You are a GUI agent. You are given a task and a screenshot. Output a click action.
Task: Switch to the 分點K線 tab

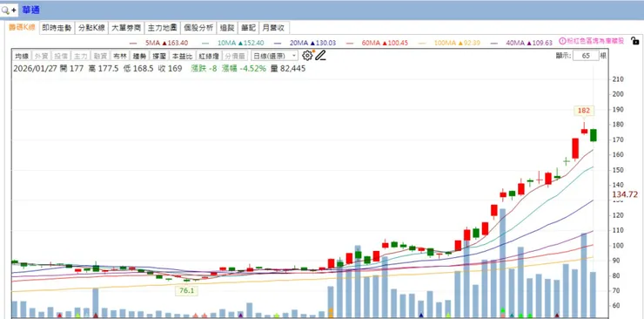[x=91, y=28]
